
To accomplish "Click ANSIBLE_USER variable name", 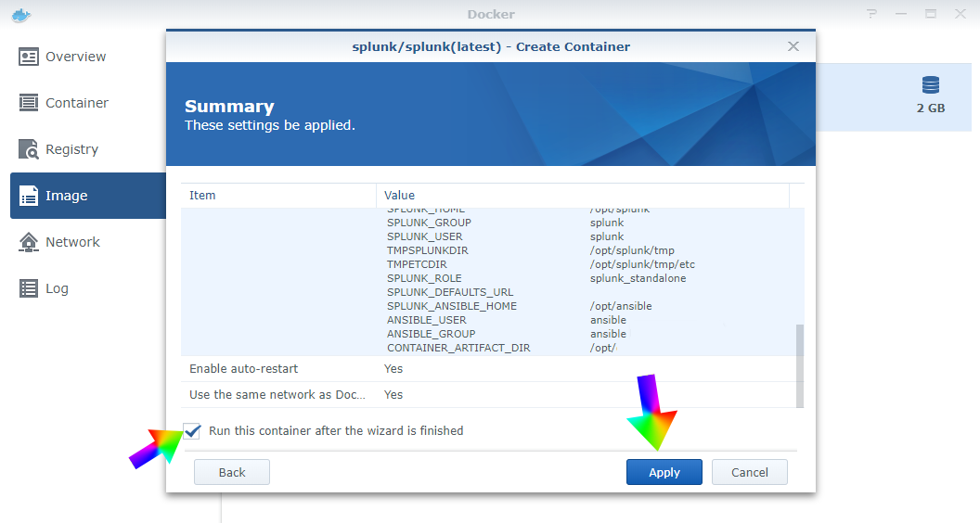I will pyautogui.click(x=426, y=320).
